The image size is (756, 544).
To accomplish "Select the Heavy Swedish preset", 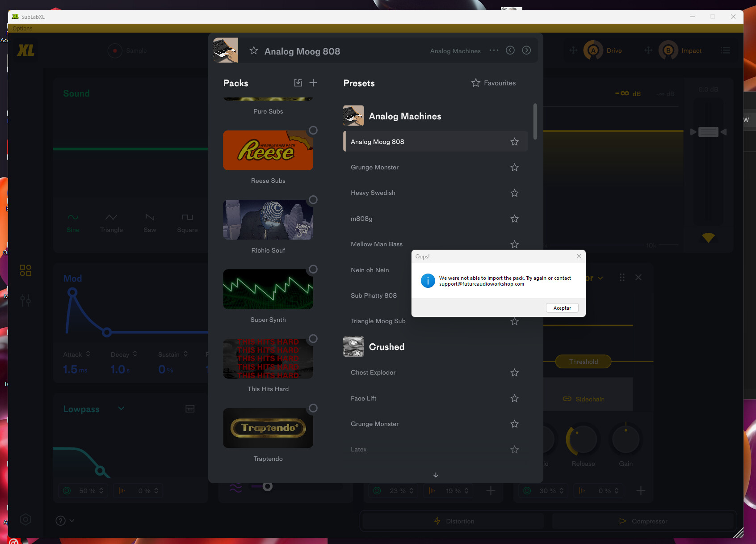I will (435, 193).
